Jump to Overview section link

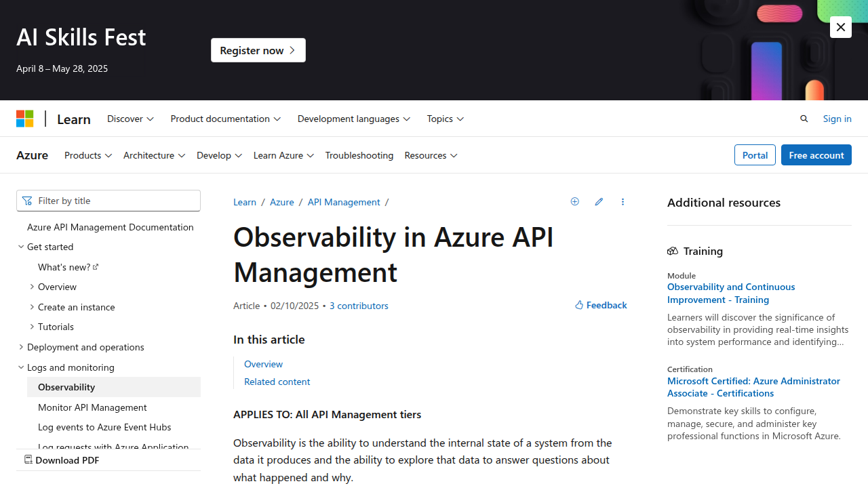click(263, 364)
